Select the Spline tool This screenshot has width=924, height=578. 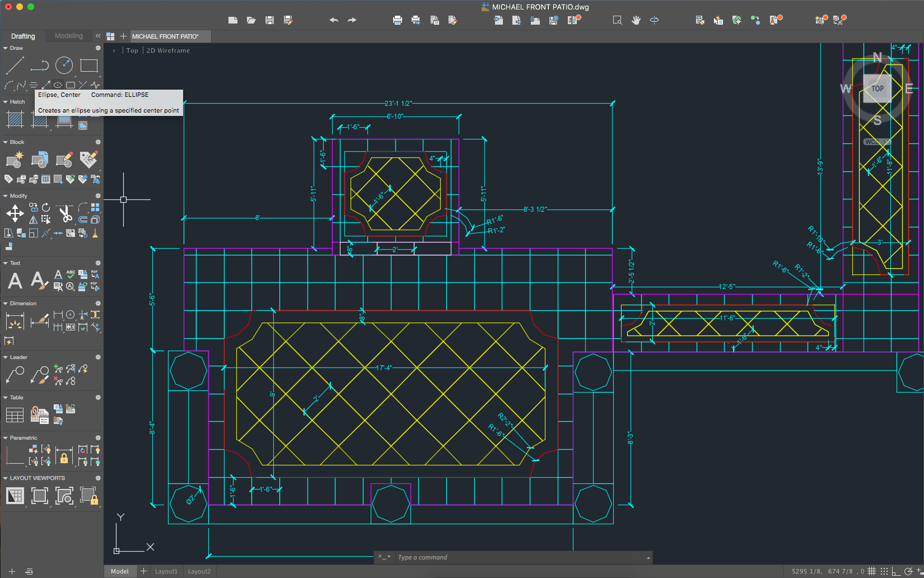click(21, 85)
